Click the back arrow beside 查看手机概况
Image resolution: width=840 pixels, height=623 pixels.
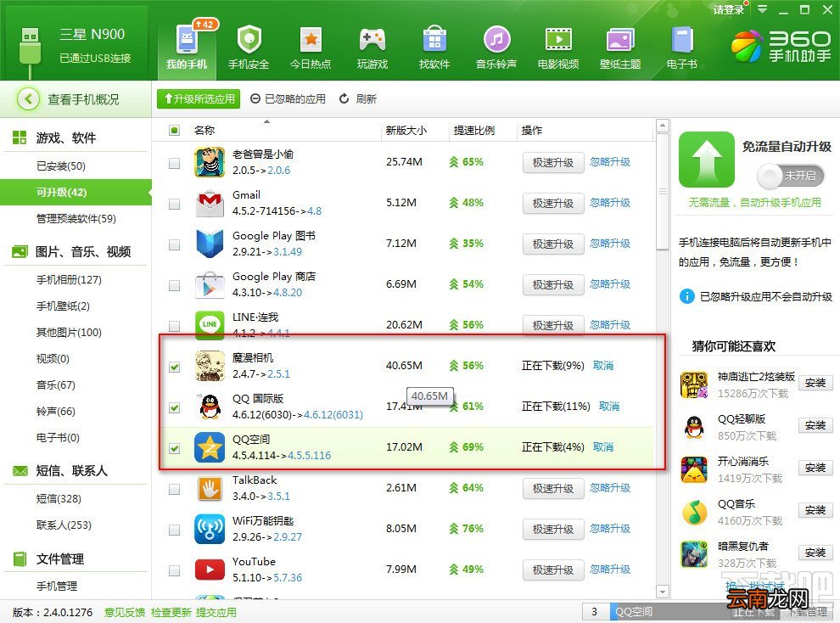28,99
